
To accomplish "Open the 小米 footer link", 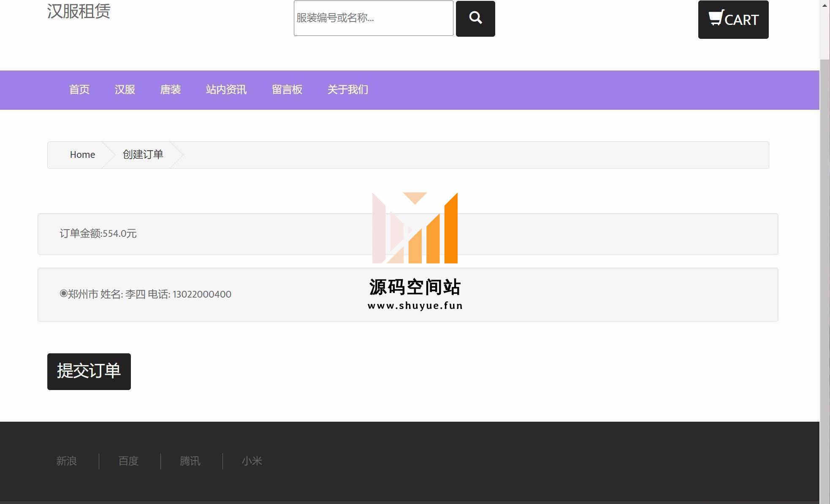I will tap(252, 461).
